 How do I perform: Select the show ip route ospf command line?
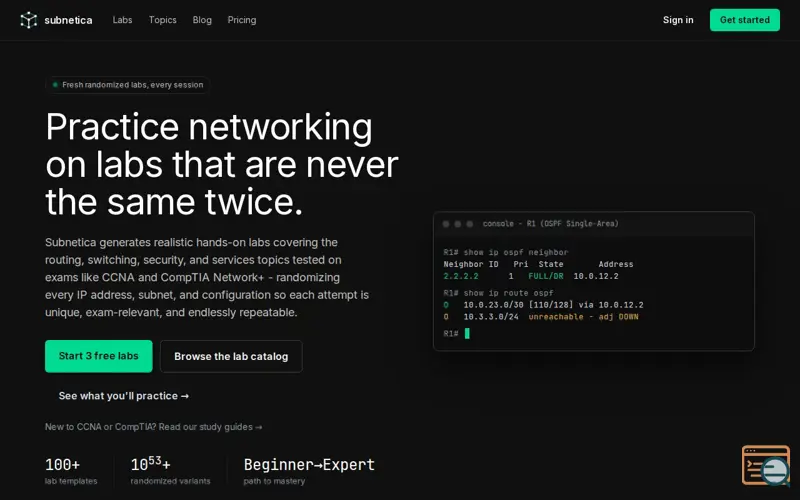[x=498, y=293]
